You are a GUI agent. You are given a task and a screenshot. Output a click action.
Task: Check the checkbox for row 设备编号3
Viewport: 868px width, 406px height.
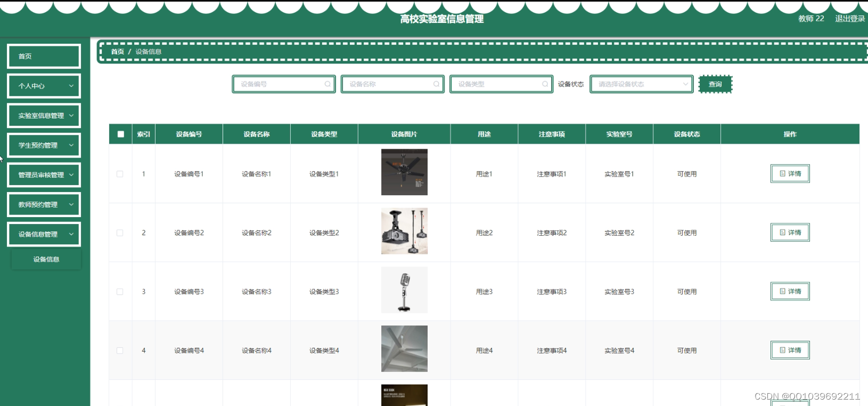[x=120, y=292]
